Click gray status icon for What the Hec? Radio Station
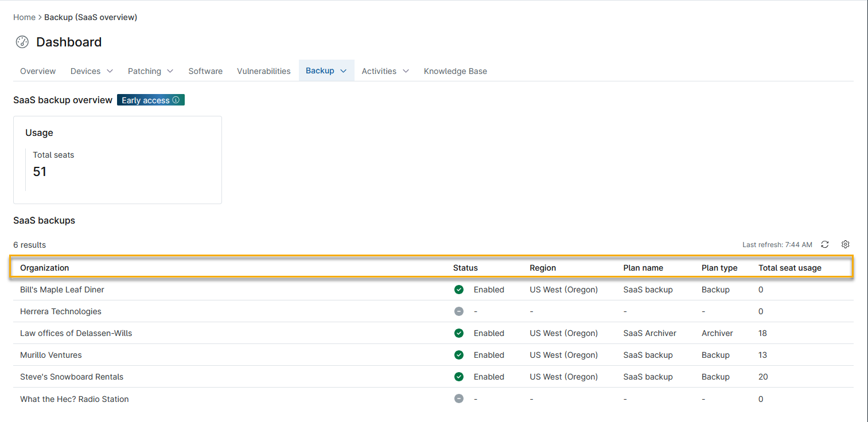The height and width of the screenshot is (422, 868). point(458,399)
